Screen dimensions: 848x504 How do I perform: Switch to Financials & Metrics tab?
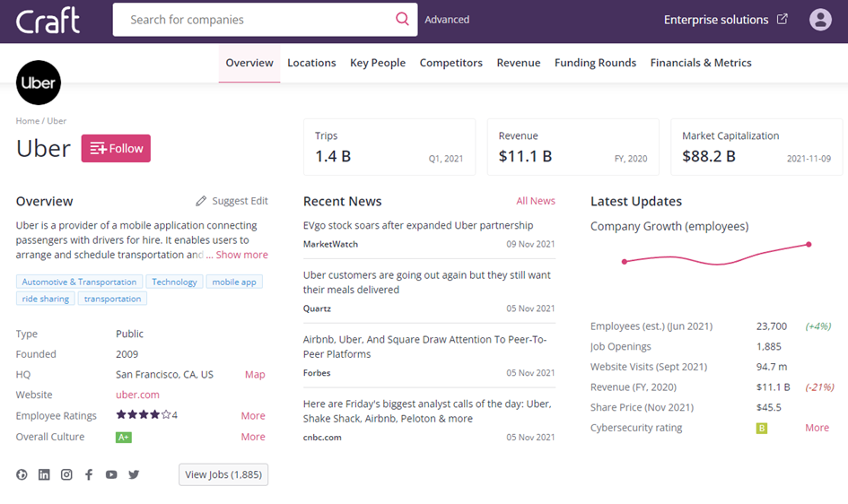700,63
